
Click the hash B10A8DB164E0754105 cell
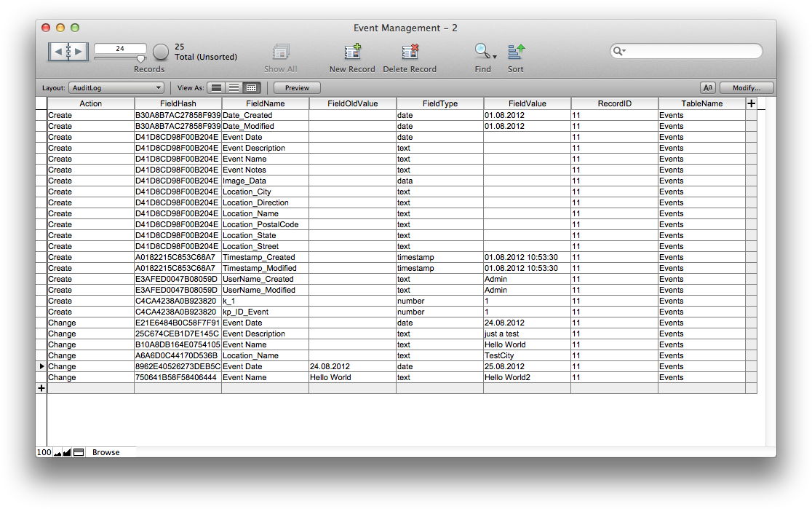pos(178,344)
